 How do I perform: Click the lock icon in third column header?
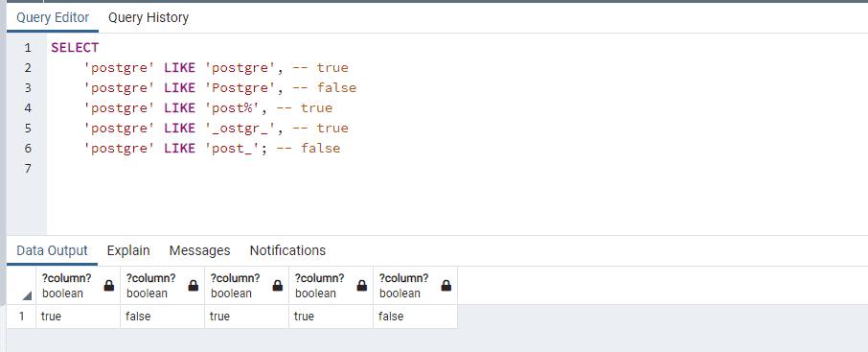coord(278,286)
